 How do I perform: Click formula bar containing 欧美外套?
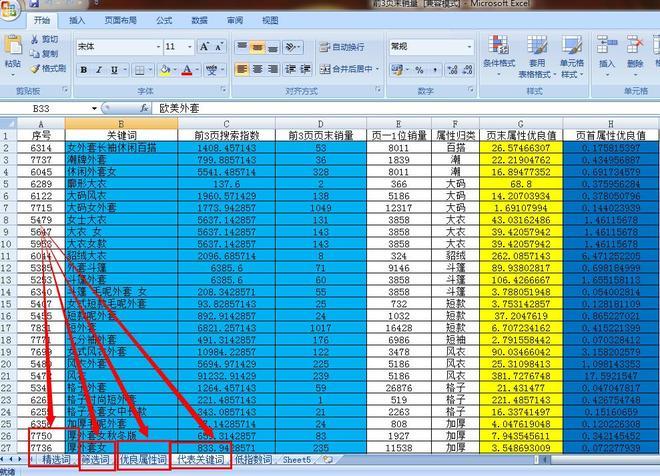(406, 109)
